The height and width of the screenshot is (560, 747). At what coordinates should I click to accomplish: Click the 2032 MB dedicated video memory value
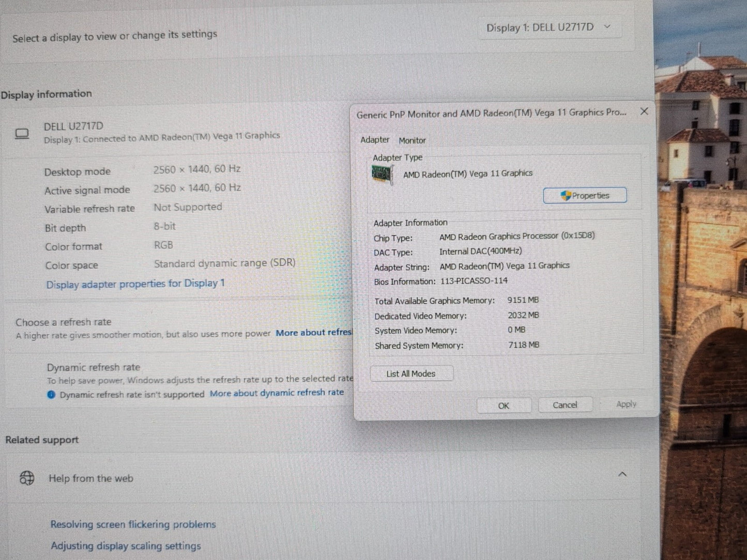click(523, 315)
